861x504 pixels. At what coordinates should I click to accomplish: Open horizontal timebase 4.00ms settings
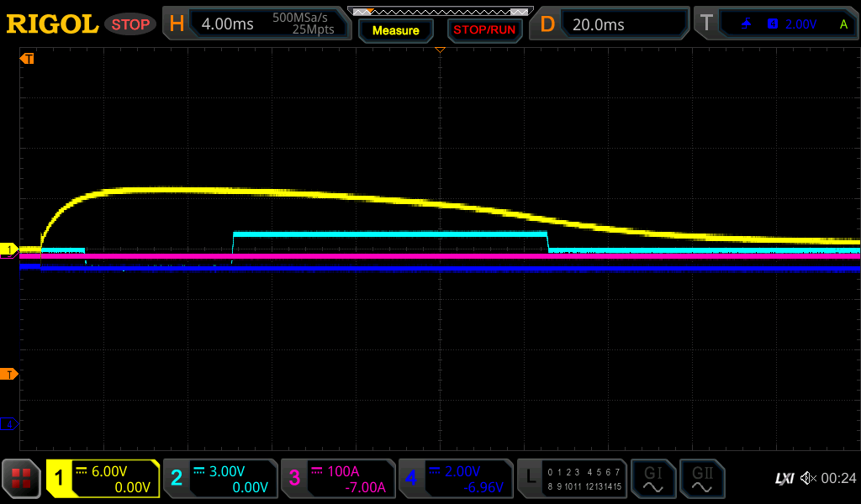(256, 24)
